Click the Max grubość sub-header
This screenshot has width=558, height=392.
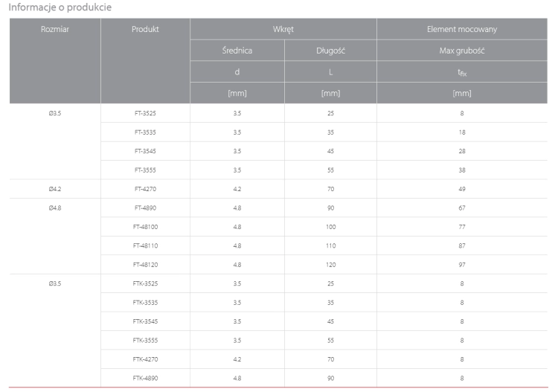(462, 51)
